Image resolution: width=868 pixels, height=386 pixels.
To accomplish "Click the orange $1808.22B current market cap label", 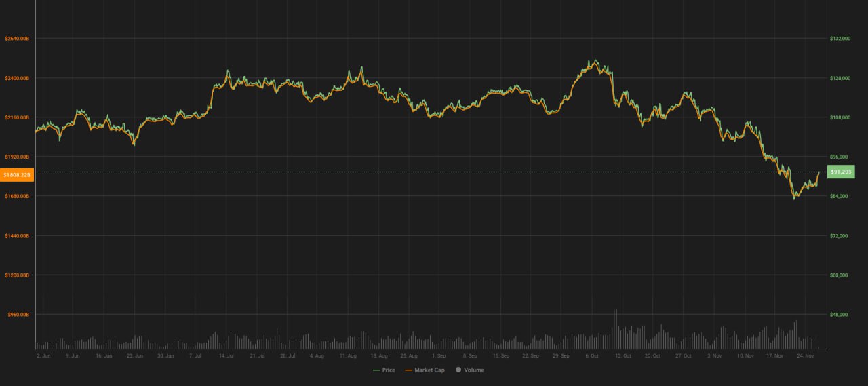I will (16, 175).
